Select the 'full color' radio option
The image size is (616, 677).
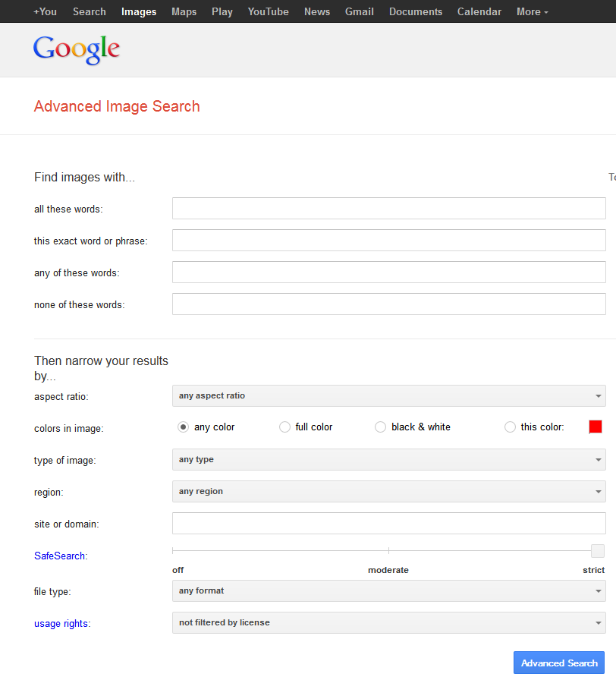coord(284,427)
